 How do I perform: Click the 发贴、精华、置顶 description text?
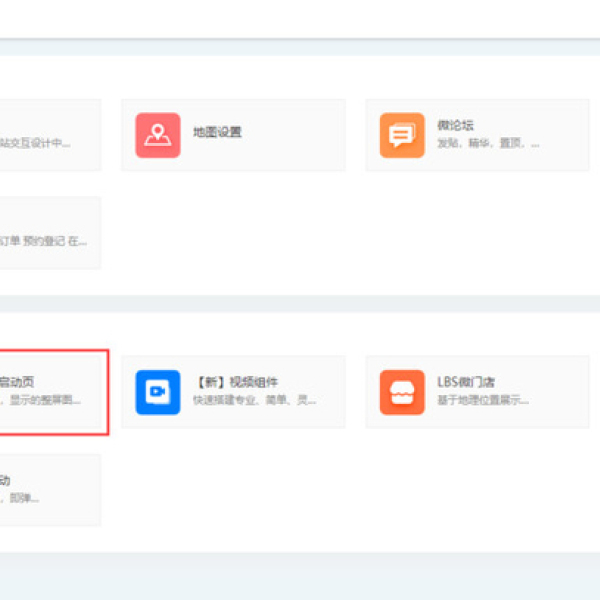click(488, 144)
